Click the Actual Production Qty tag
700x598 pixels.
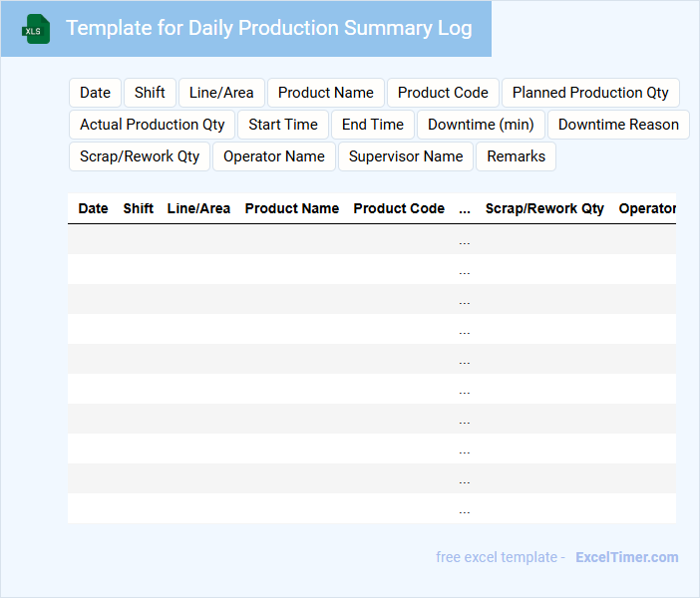[x=152, y=125]
